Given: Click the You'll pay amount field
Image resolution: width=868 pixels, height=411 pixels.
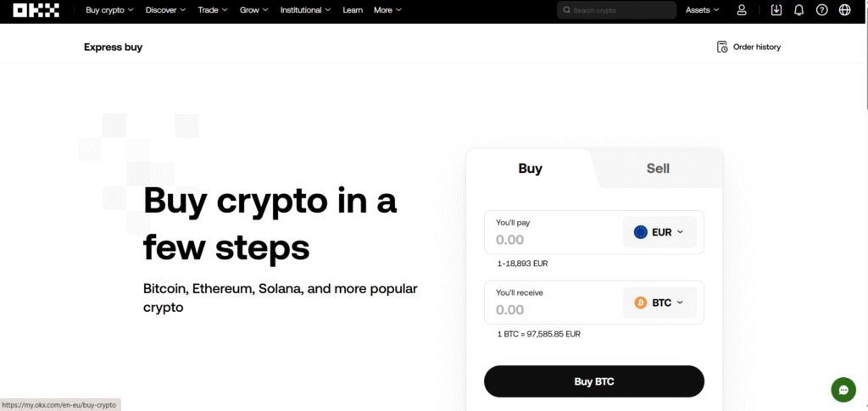Looking at the screenshot, I should [x=554, y=232].
